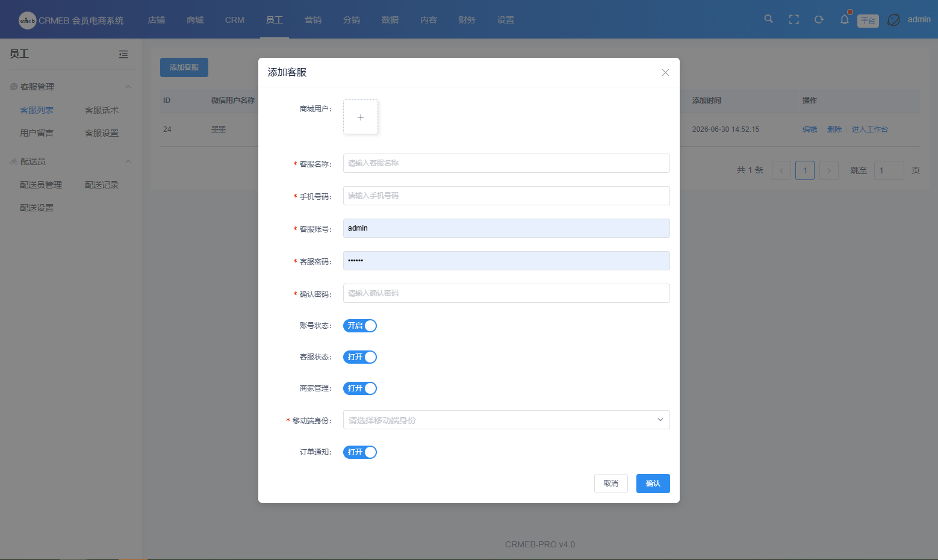The height and width of the screenshot is (560, 938).
Task: Click the 客服名称 input field
Action: point(506,163)
